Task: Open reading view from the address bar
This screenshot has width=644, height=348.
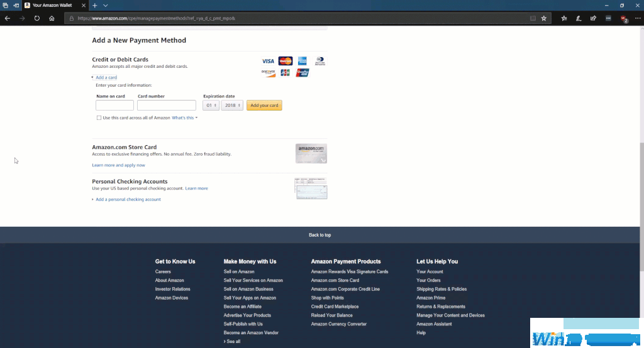Action: click(x=533, y=18)
